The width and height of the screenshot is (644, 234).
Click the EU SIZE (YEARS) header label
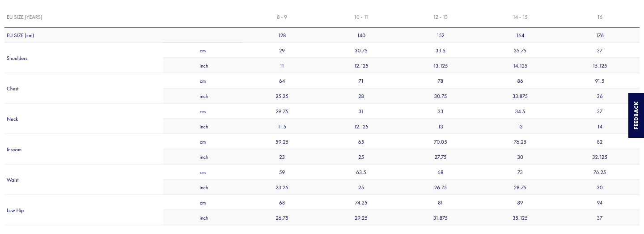click(25, 17)
